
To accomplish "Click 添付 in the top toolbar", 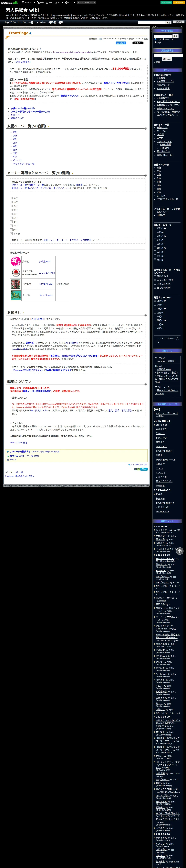I will click(49, 2).
